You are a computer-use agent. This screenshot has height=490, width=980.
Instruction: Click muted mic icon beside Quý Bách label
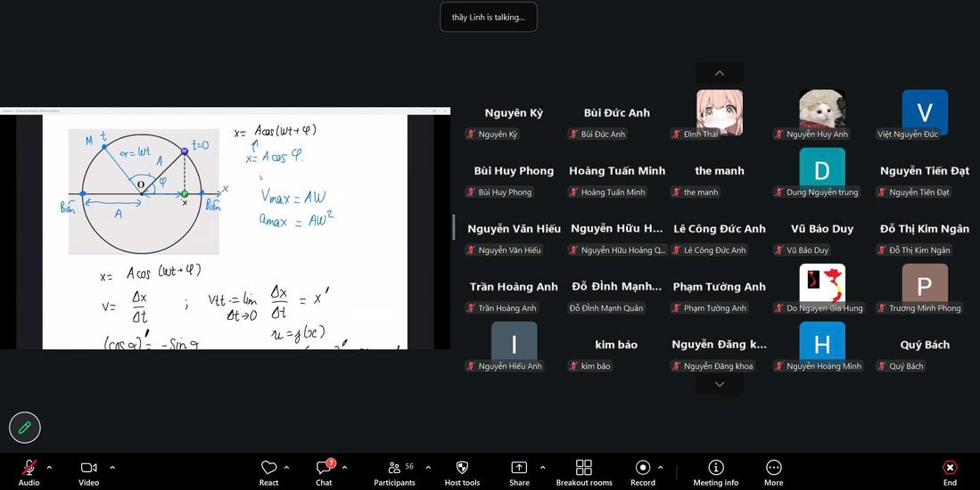click(x=882, y=366)
